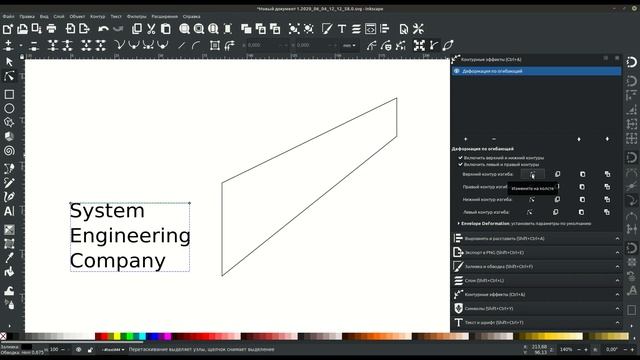The height and width of the screenshot is (360, 640).
Task: Click the Copy icon in toolbar
Action: pyautogui.click(x=137, y=29)
